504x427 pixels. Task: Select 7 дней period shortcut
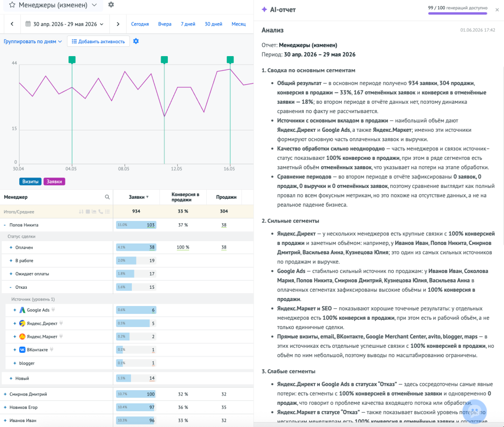(x=188, y=24)
